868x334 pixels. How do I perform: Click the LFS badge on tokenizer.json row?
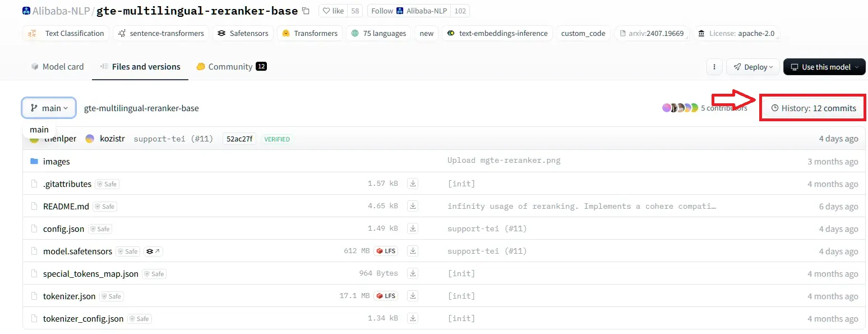coord(386,296)
